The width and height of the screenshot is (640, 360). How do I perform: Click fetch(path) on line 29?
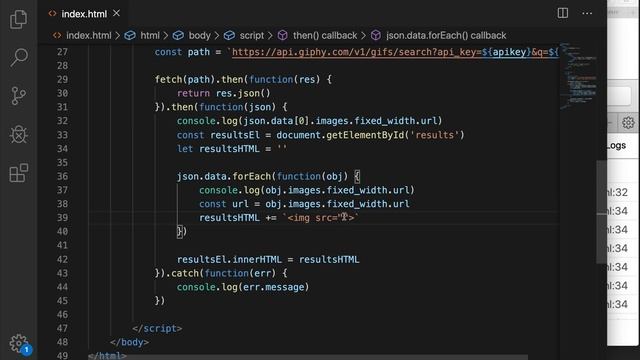(185, 80)
